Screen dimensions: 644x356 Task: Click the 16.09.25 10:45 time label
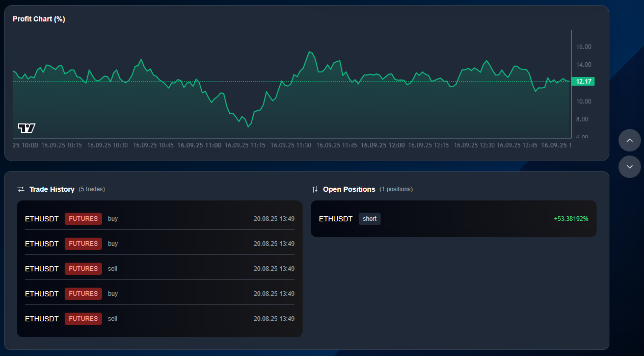pos(153,145)
